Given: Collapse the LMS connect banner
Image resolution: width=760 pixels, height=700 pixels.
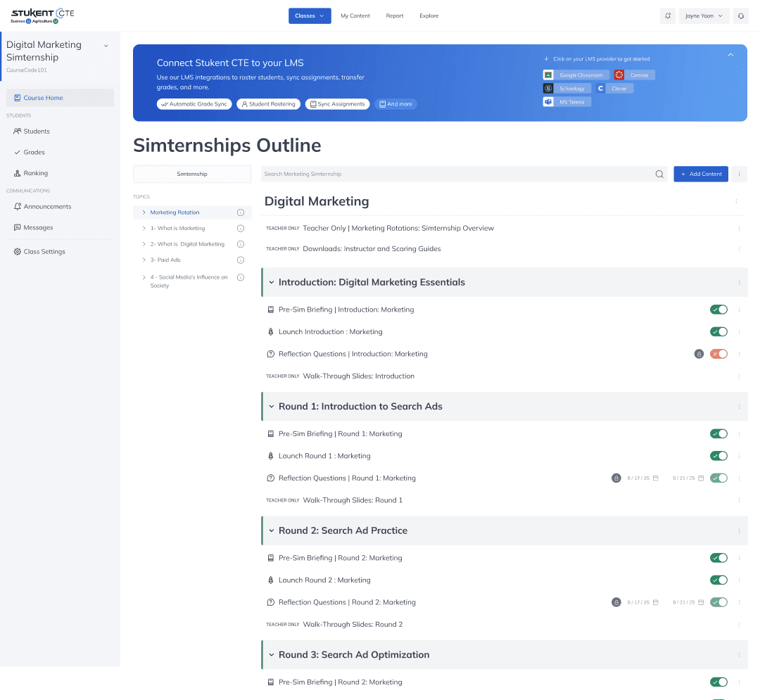Looking at the screenshot, I should point(730,55).
